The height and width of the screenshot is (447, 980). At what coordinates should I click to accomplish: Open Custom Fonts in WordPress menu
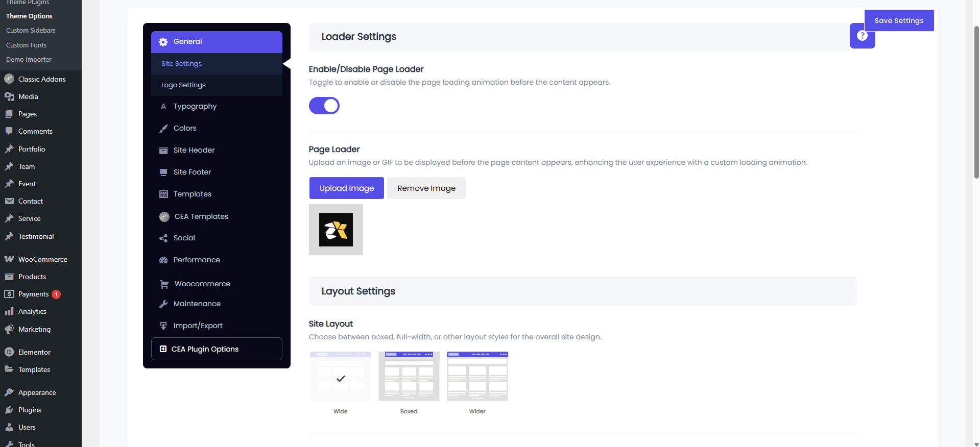point(26,45)
